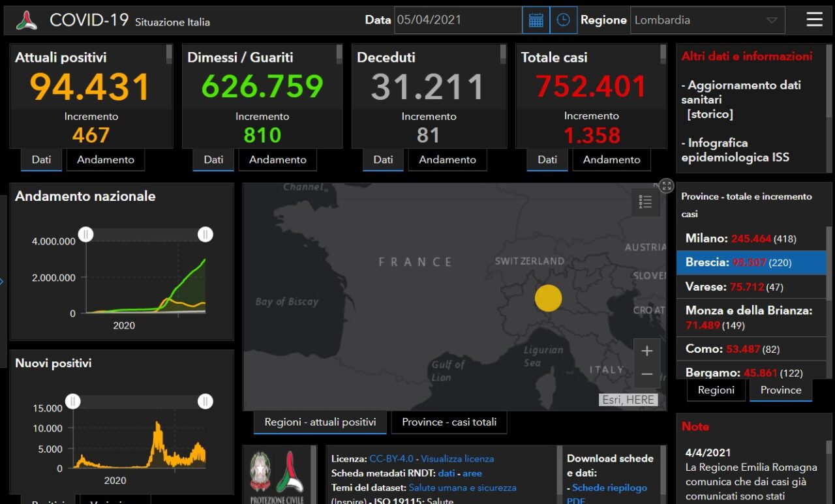Open the map legend list icon
This screenshot has height=504, width=835.
[x=645, y=202]
